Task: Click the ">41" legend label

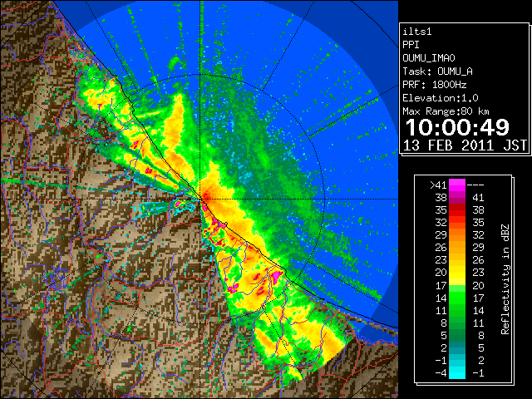Action: pos(438,185)
